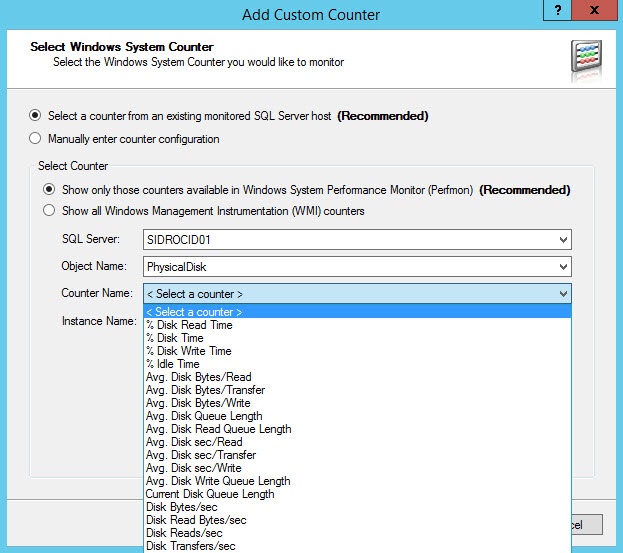Pick % Disk Time counter

[357, 338]
